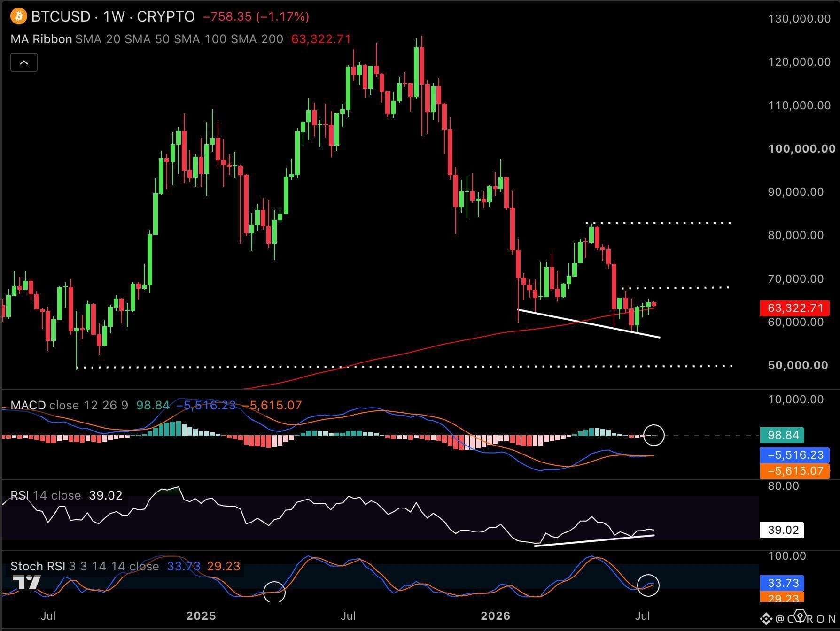840x631 pixels.
Task: Click the 90,000.00 price axis label
Action: 796,192
